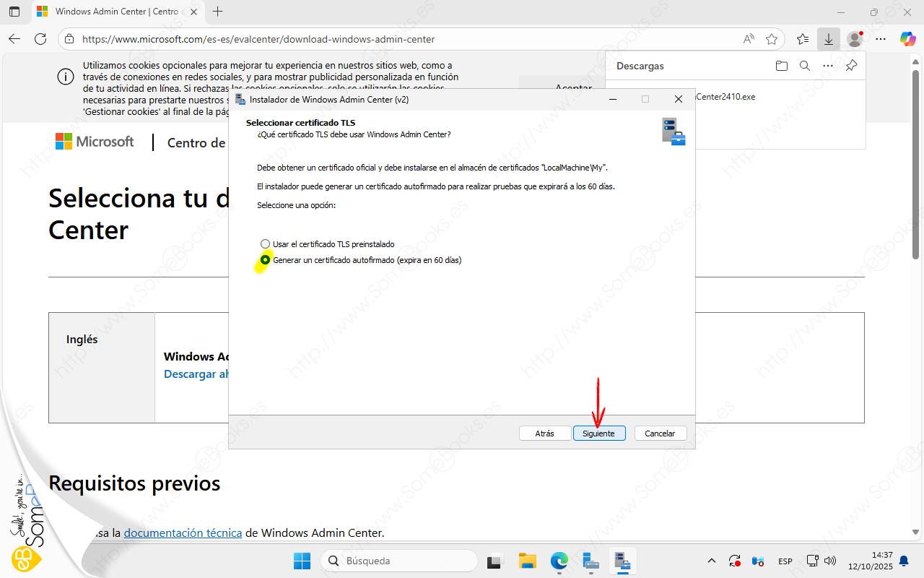Viewport: 924px width, 578px height.
Task: Open the documentación técnica link
Action: [183, 532]
